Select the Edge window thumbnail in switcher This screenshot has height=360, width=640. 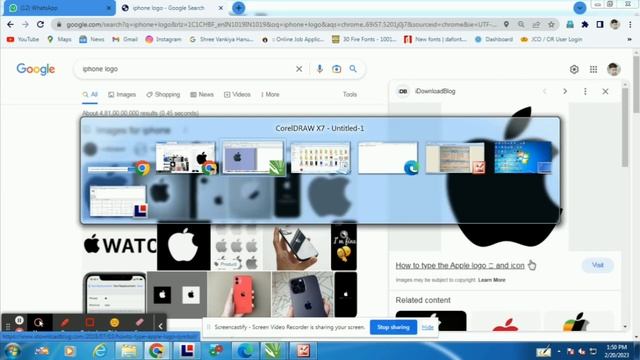tap(388, 158)
